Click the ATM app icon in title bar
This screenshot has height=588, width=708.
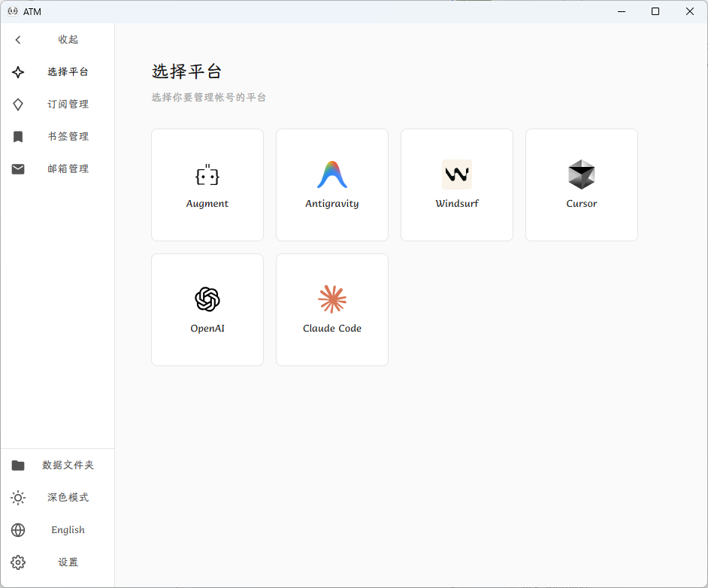pyautogui.click(x=13, y=11)
